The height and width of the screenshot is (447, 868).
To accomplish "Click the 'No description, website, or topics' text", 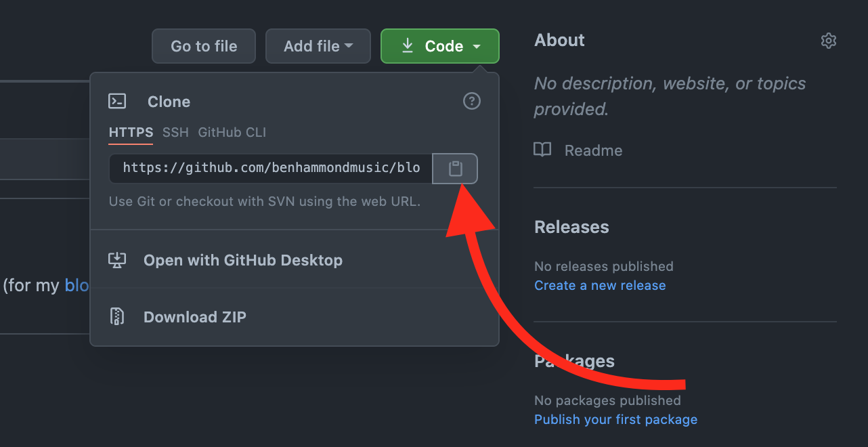I will (x=670, y=96).
